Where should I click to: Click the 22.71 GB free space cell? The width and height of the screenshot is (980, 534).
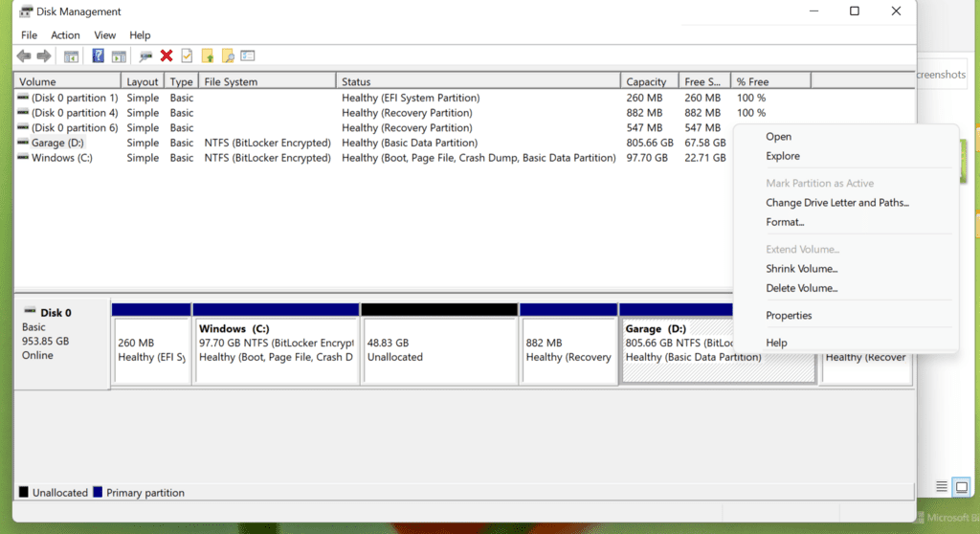click(704, 158)
